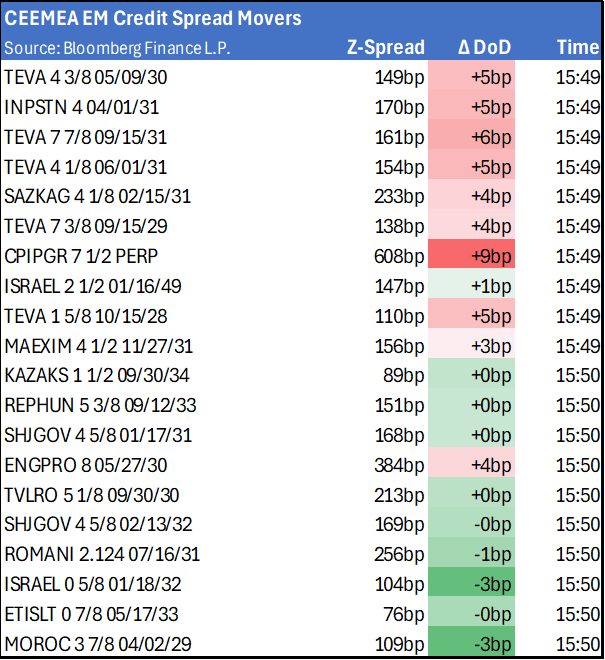
Task: Click the ROMANI 2.124 07/16/31 bond name
Action: click(x=88, y=553)
